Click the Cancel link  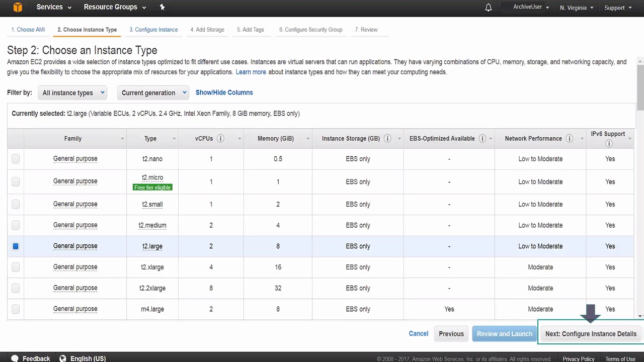(x=419, y=333)
